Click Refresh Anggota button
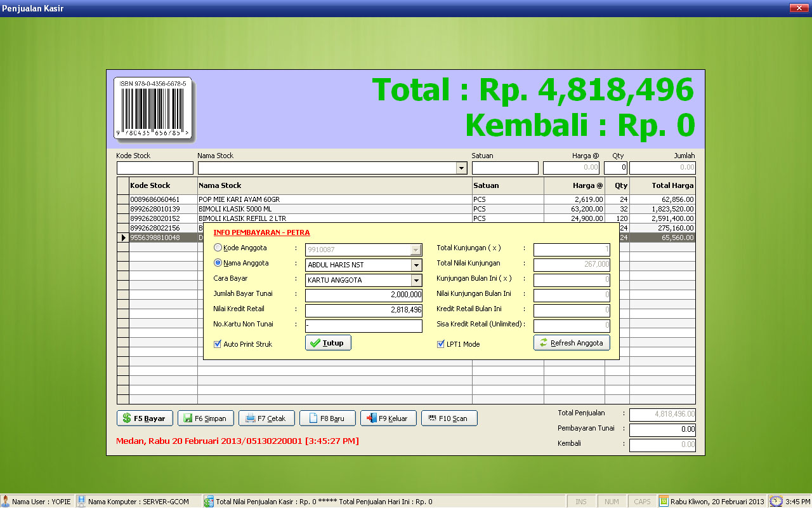The height and width of the screenshot is (508, 812). (x=572, y=343)
